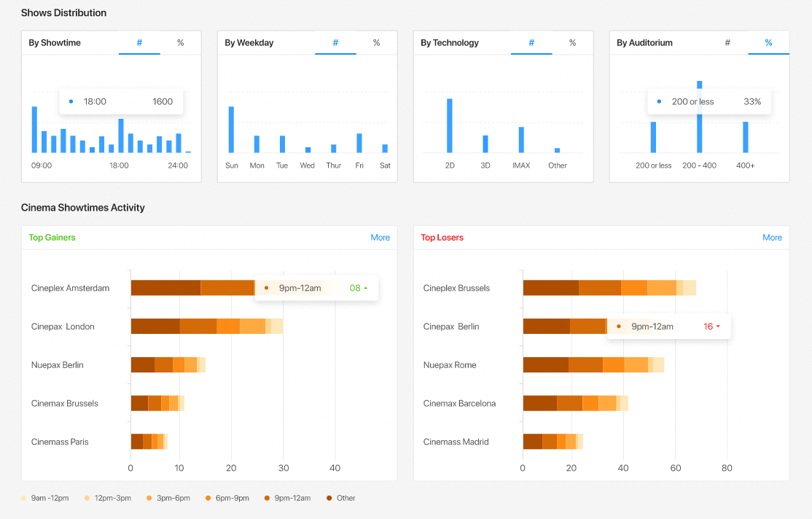Click the Other legend dot
This screenshot has height=519, width=812.
pos(328,498)
